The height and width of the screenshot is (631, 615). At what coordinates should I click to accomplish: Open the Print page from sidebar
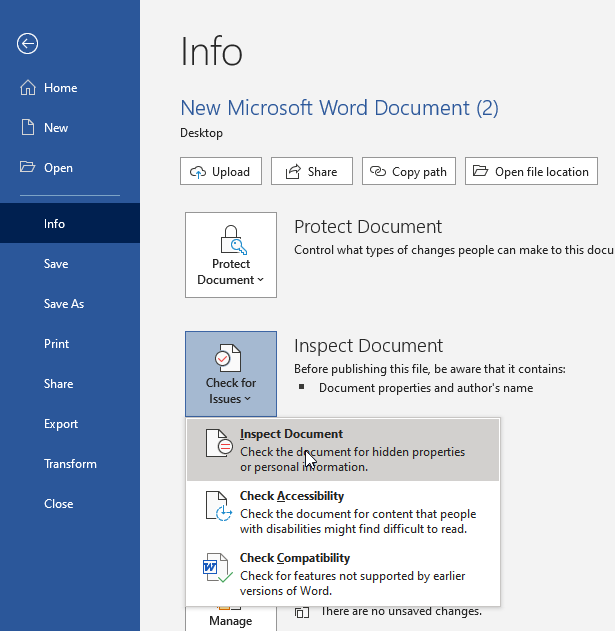click(56, 344)
